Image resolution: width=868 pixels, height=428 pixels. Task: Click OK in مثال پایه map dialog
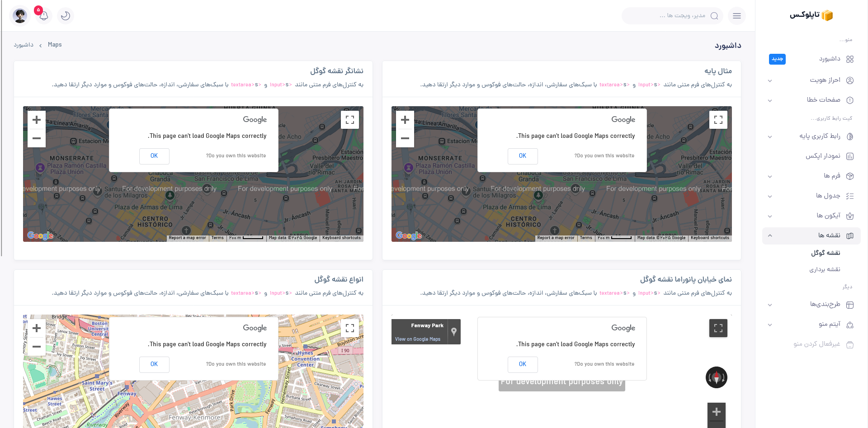tap(523, 156)
